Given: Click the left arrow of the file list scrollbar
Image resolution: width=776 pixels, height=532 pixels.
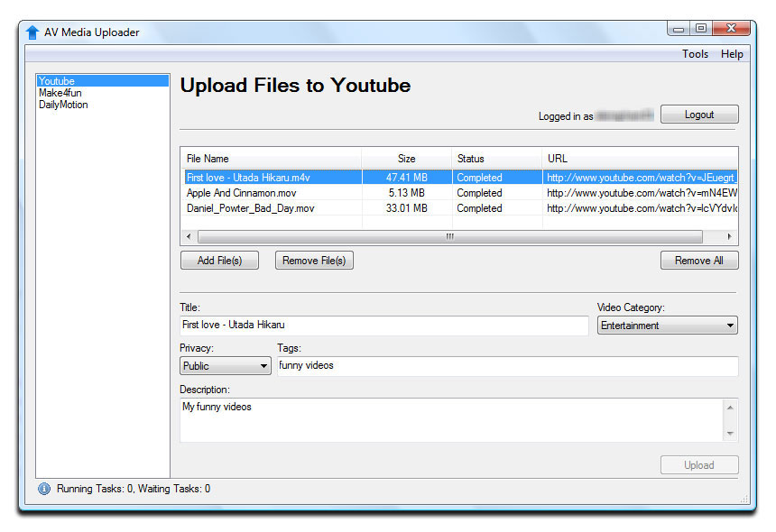Looking at the screenshot, I should [x=189, y=237].
